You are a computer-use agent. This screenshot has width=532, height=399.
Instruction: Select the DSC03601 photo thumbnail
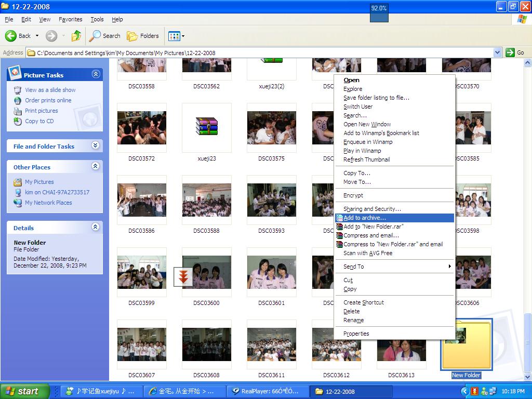click(x=271, y=272)
